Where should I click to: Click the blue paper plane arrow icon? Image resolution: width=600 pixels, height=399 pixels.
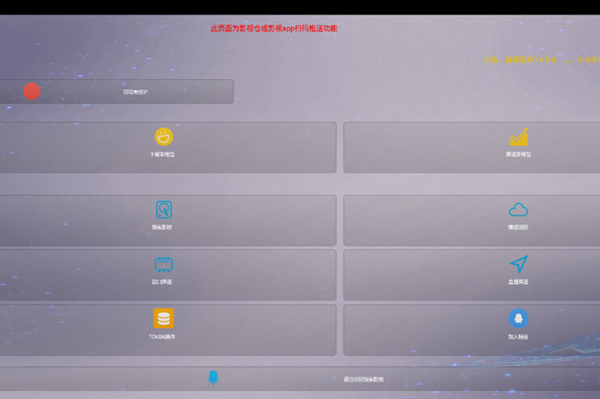click(x=519, y=264)
